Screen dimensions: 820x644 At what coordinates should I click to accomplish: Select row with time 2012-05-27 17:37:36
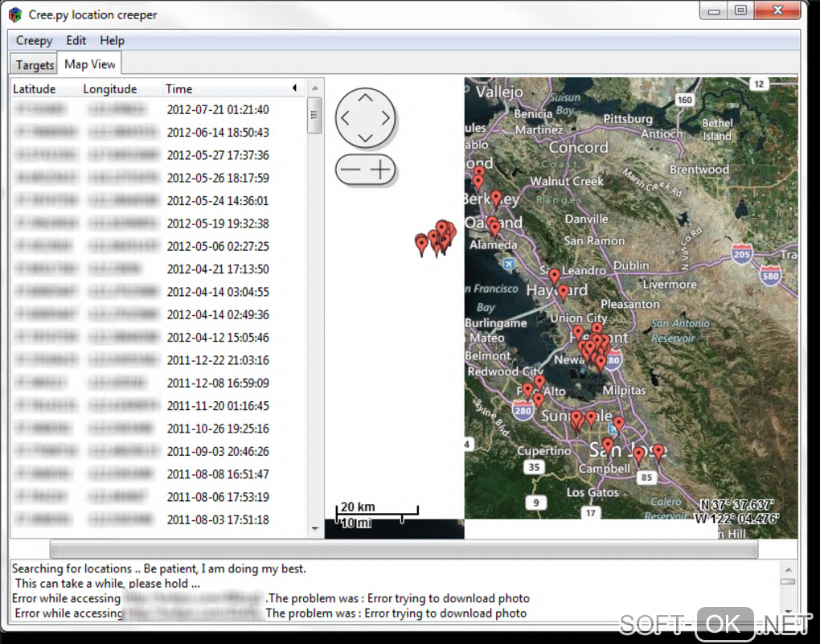pyautogui.click(x=158, y=155)
